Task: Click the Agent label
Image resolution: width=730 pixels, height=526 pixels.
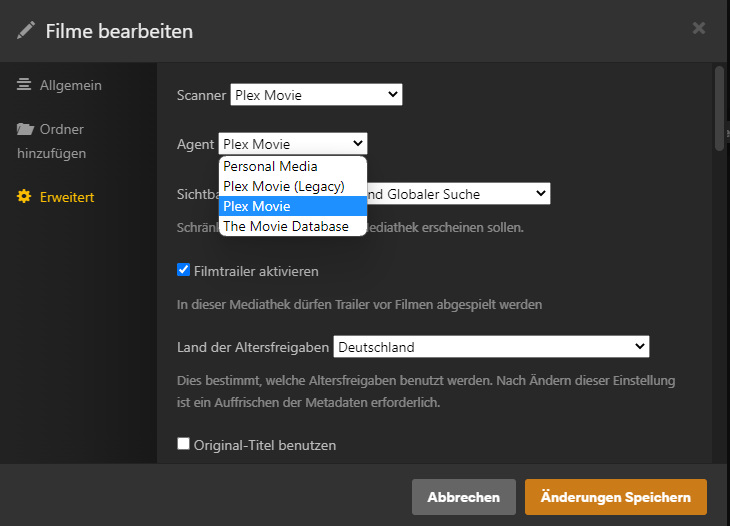Action: coord(195,144)
